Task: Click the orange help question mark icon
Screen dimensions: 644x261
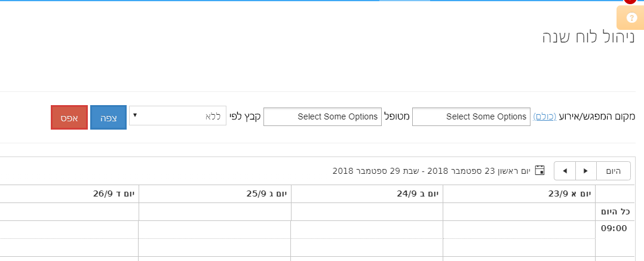Action: coord(631,19)
